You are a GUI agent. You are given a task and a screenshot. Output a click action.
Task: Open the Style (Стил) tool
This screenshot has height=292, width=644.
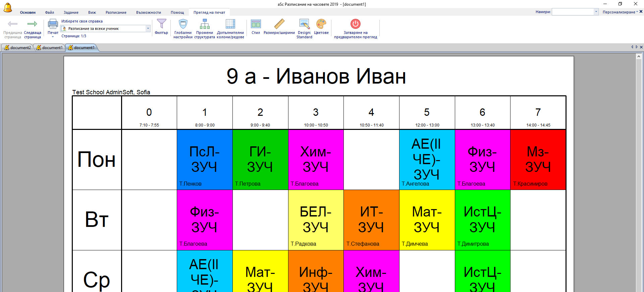(x=256, y=25)
